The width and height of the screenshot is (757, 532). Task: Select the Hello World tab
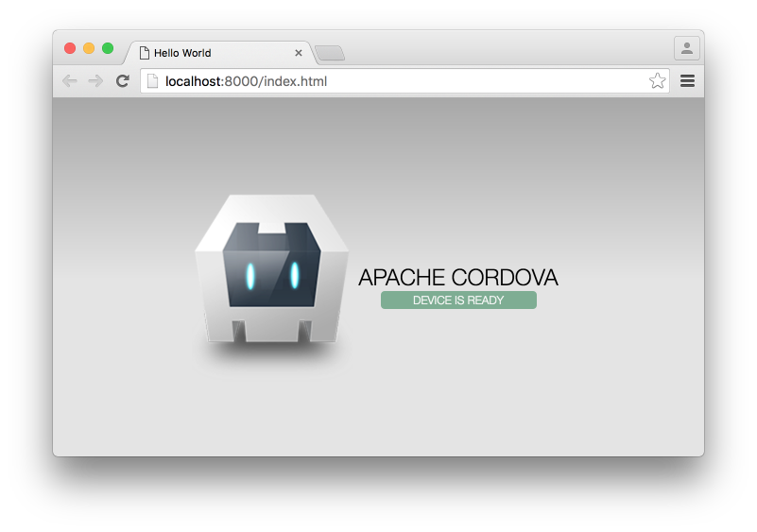219,53
